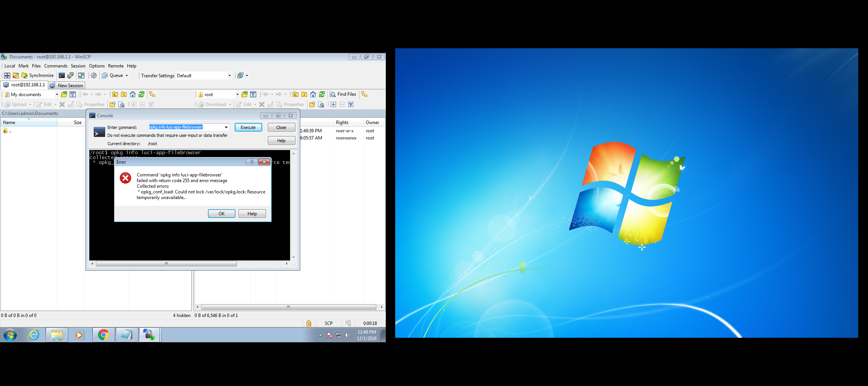
Task: Click the globe Check for Updates icon
Action: [240, 75]
